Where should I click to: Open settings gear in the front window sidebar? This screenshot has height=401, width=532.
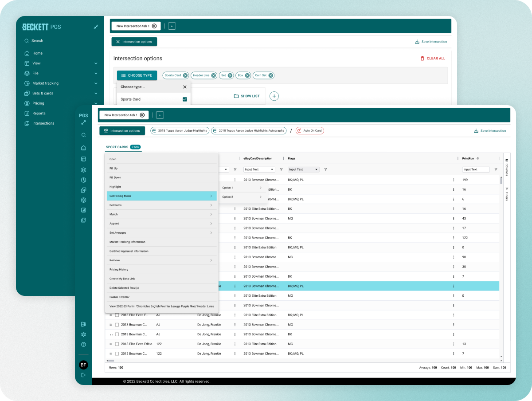pos(83,334)
